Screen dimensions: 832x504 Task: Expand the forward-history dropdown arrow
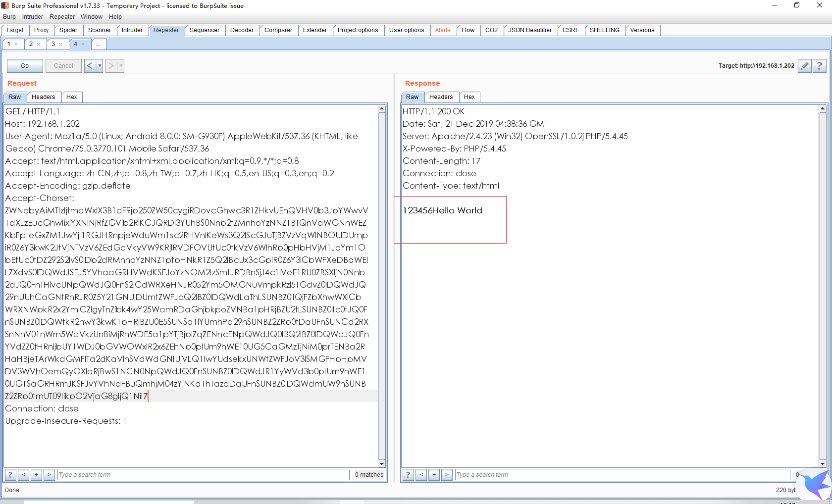121,66
